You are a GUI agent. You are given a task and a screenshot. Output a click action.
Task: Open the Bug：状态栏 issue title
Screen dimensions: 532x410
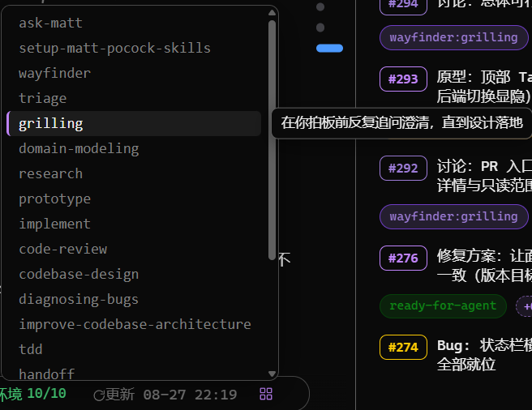[484, 355]
